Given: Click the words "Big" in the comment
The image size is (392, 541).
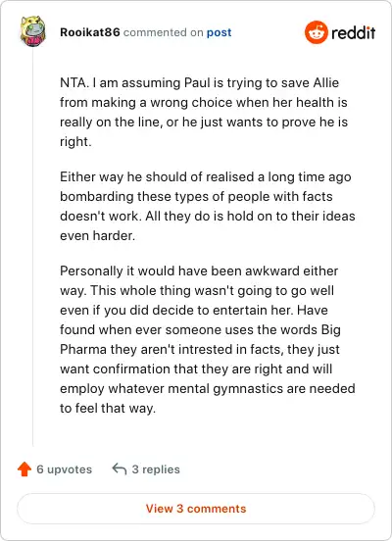Looking at the screenshot, I should click(x=331, y=330).
